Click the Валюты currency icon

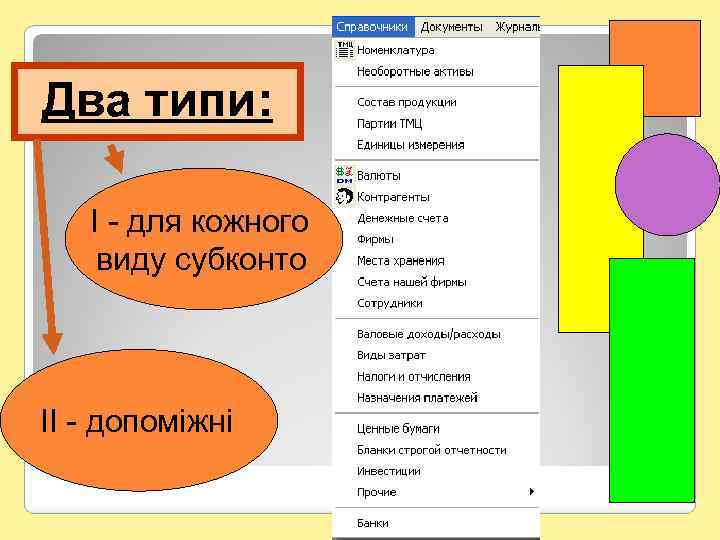coord(344,175)
